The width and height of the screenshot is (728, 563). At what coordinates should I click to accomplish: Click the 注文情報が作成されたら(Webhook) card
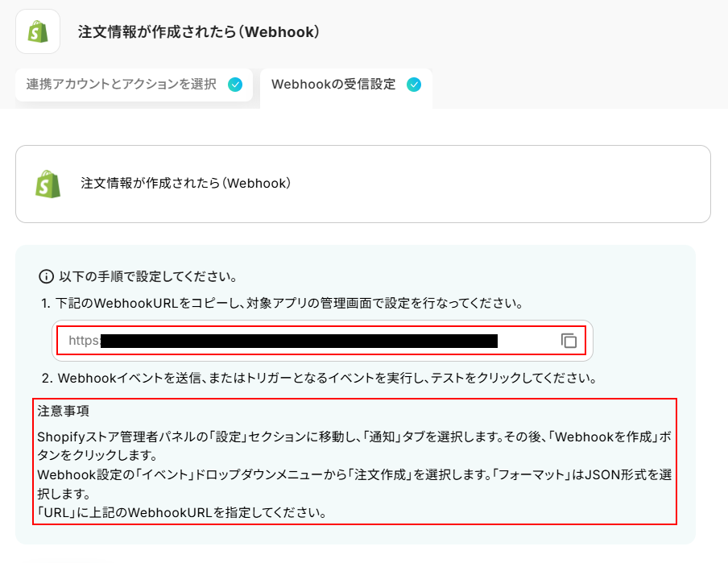point(363,184)
